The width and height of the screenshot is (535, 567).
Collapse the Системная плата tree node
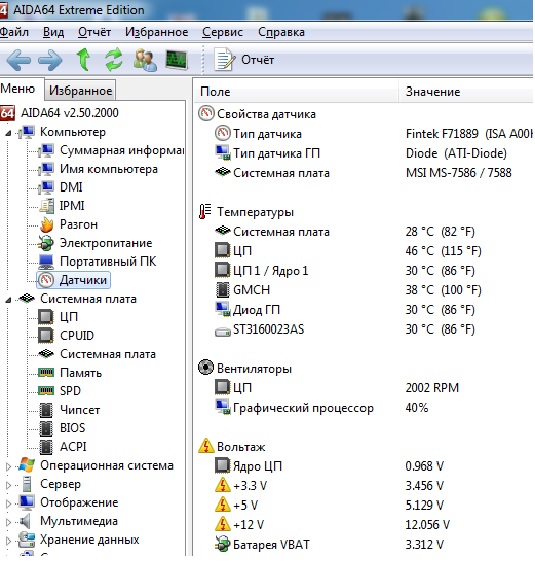(8, 300)
